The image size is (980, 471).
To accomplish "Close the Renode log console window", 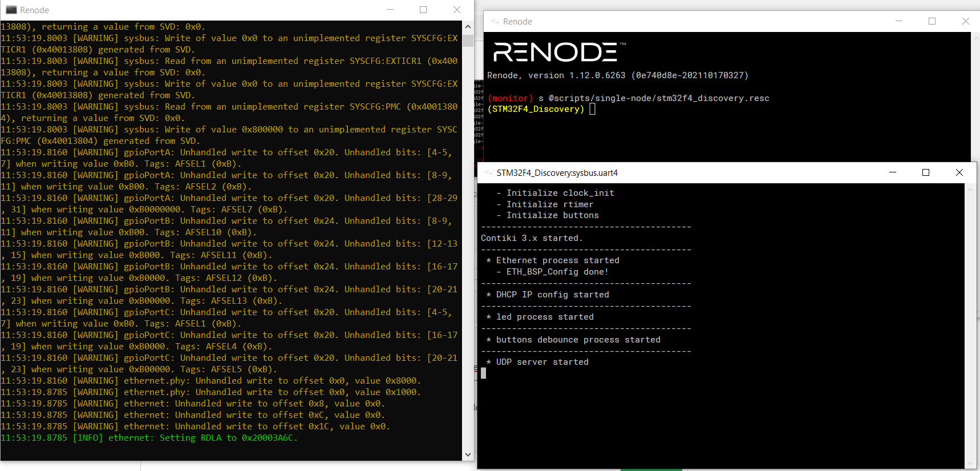I will 457,10.
